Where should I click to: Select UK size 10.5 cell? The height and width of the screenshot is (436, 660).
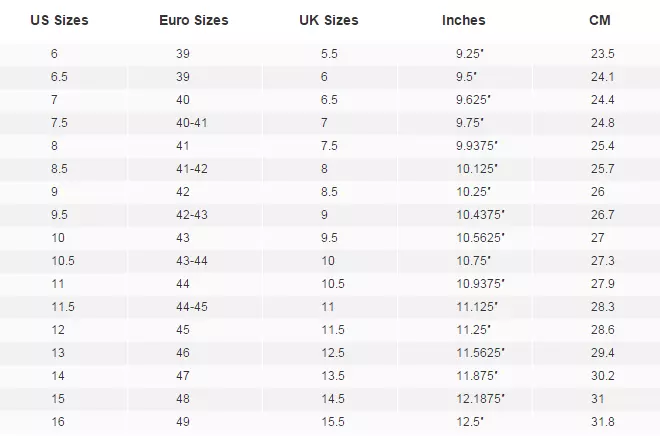(333, 284)
